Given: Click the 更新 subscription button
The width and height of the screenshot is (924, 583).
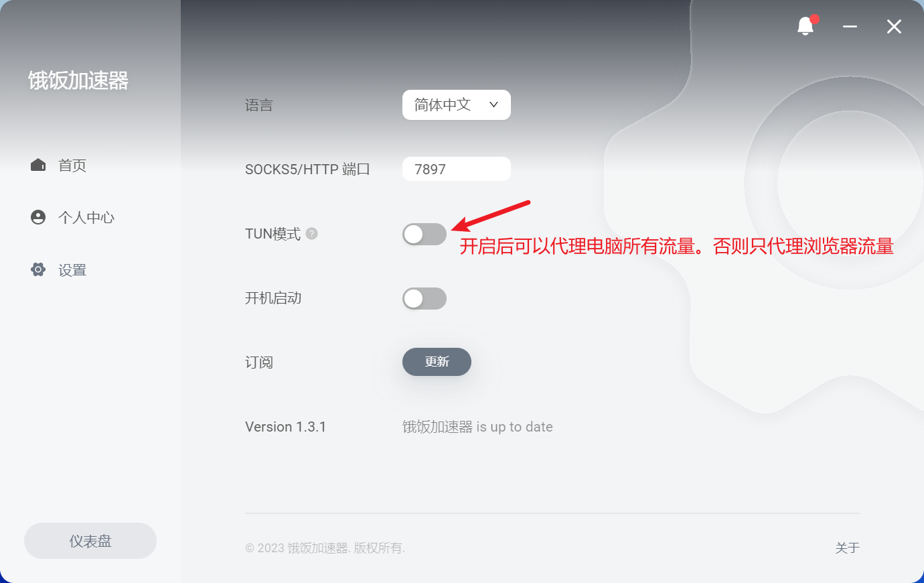Looking at the screenshot, I should pos(437,362).
